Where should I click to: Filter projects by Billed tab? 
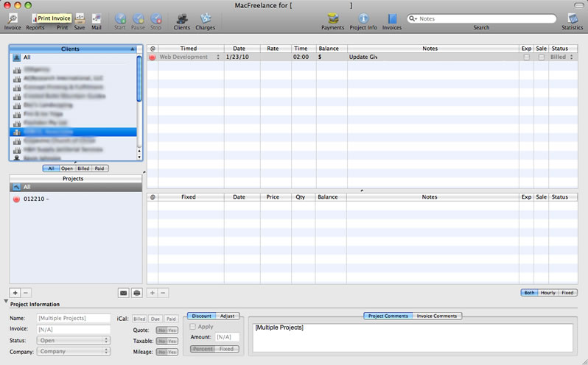[x=83, y=169]
